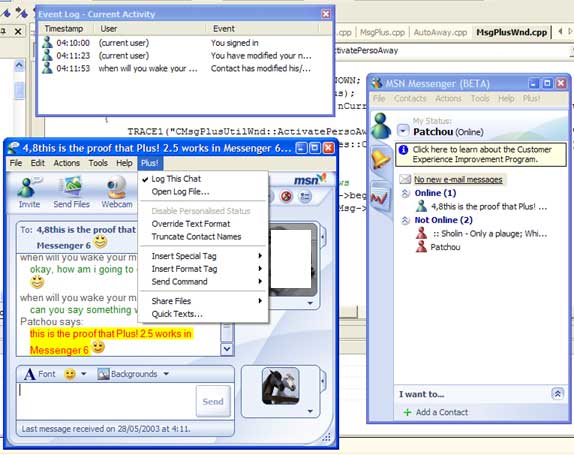574x455 pixels.
Task: Click the green Add a Contact plus icon
Action: point(407,412)
